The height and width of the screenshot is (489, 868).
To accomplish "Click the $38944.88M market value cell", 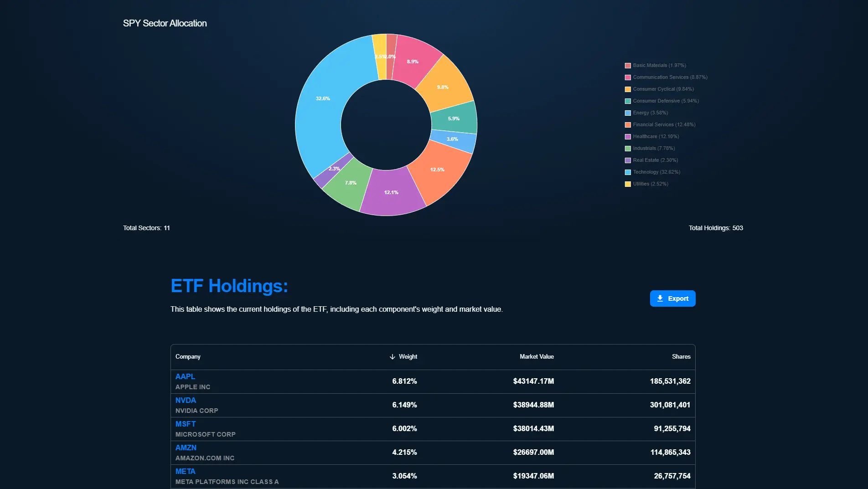I will pyautogui.click(x=533, y=405).
